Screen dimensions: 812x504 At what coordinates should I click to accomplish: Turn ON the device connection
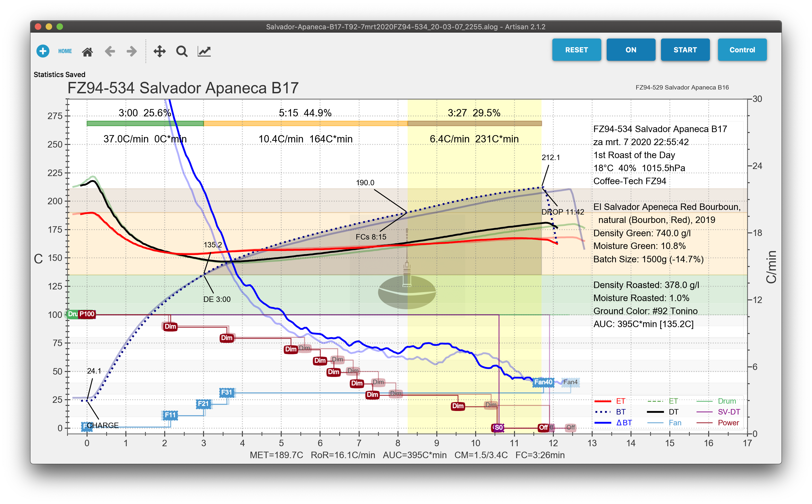pyautogui.click(x=631, y=50)
